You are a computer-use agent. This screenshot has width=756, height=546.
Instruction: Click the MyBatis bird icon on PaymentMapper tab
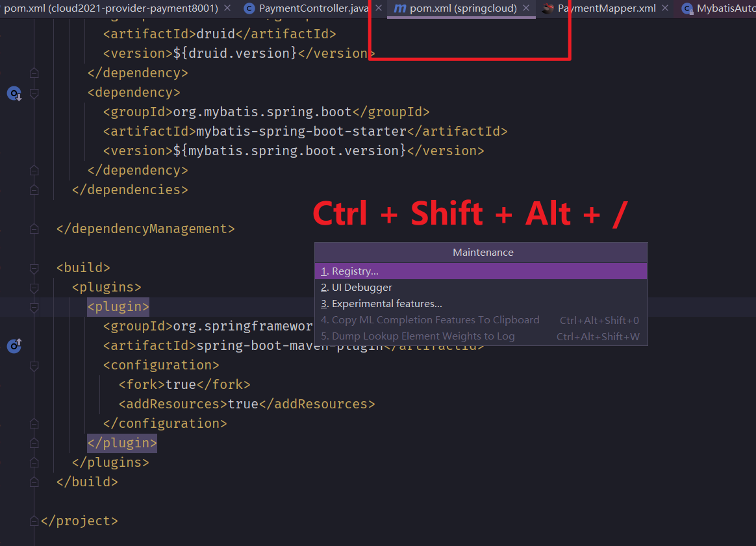click(548, 8)
